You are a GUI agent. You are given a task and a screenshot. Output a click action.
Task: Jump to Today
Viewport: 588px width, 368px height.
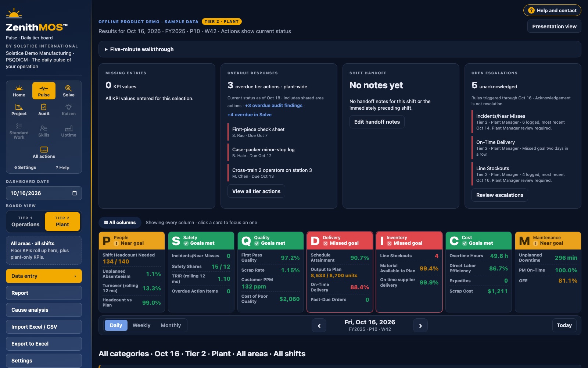(564, 325)
